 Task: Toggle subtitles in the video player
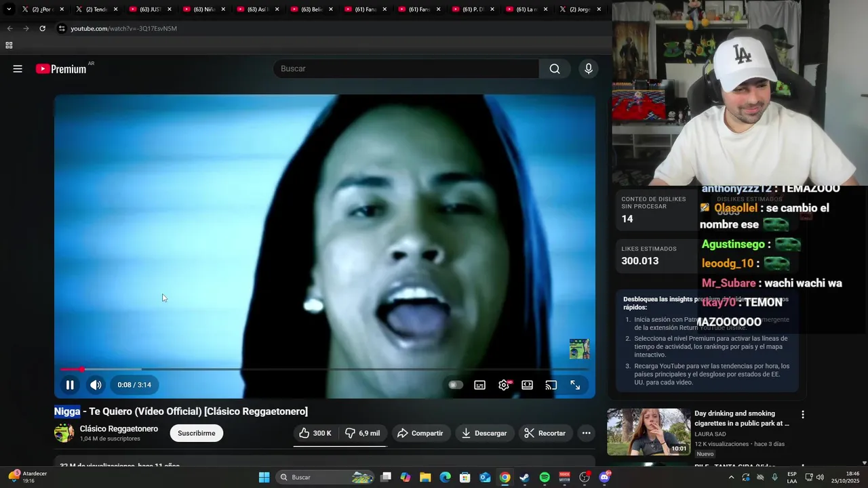click(x=479, y=385)
